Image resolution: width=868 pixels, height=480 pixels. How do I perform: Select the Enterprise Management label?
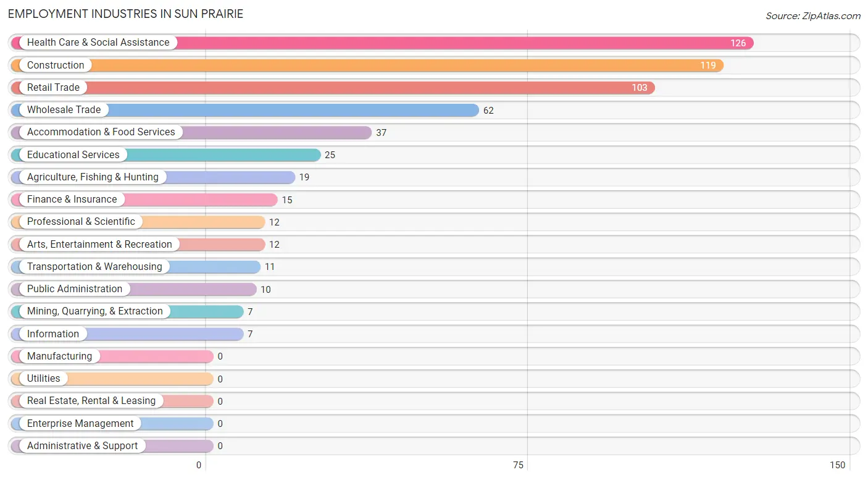80,423
